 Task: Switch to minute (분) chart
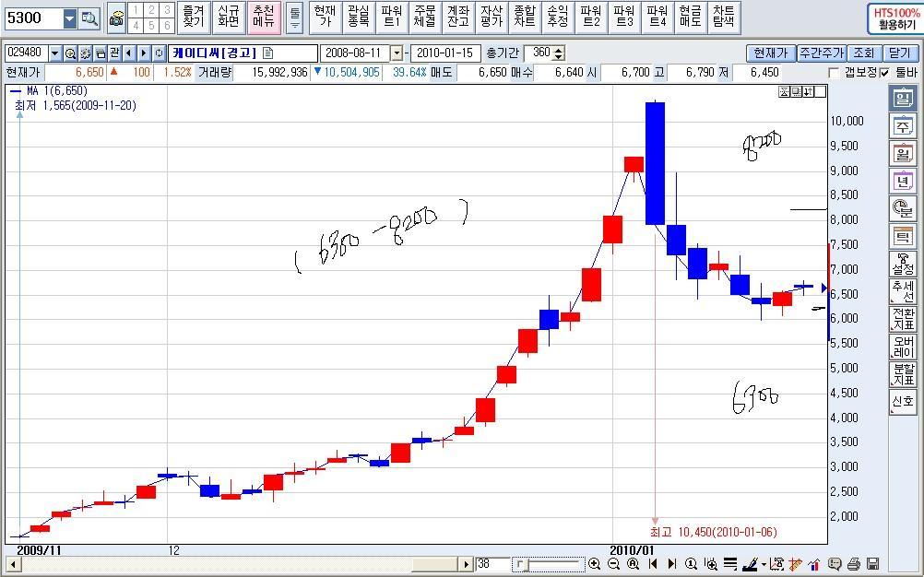[902, 208]
